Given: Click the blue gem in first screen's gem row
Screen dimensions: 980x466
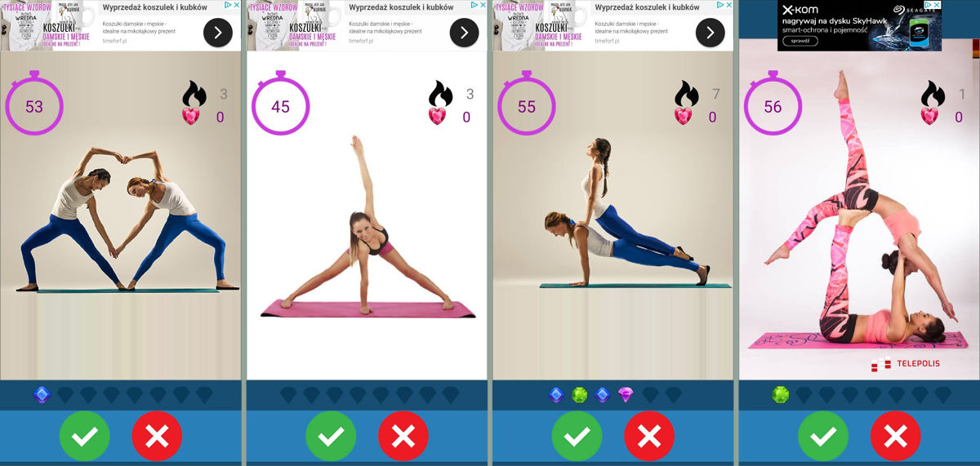Looking at the screenshot, I should tap(42, 395).
